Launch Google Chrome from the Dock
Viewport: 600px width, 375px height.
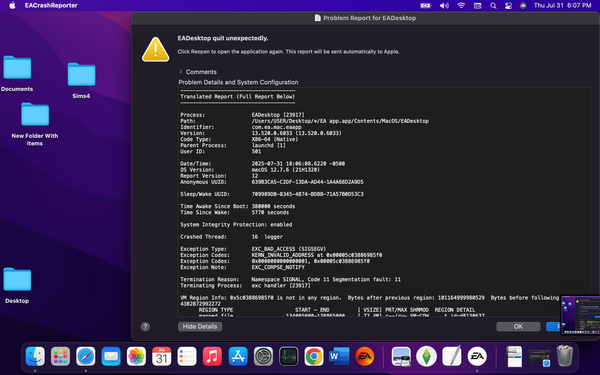click(x=314, y=356)
